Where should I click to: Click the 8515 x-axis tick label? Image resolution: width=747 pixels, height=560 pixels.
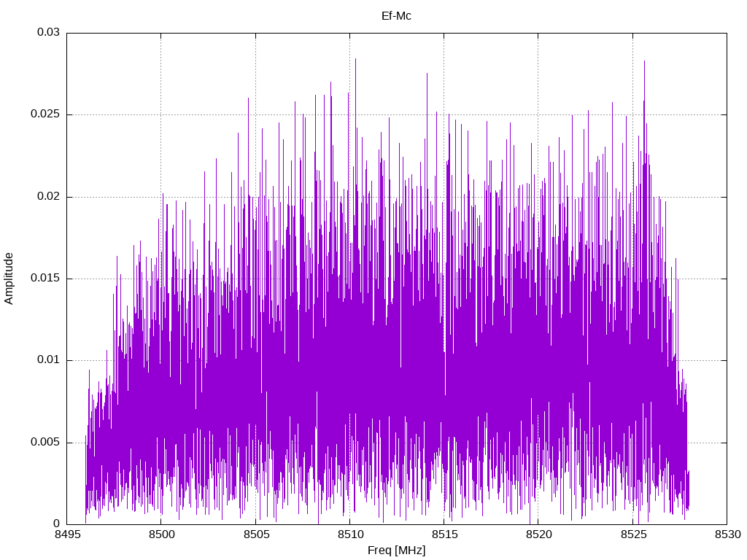click(x=444, y=534)
